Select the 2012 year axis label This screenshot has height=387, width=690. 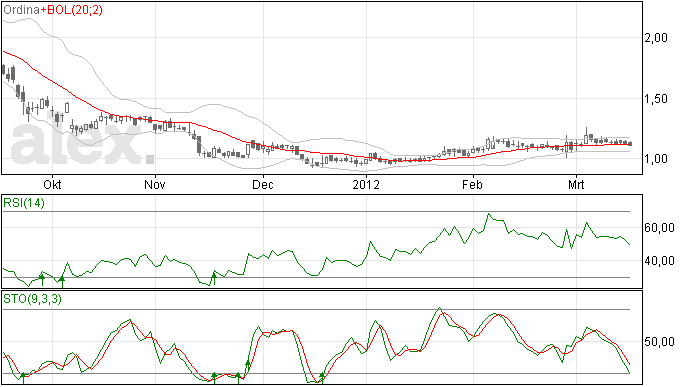(366, 184)
